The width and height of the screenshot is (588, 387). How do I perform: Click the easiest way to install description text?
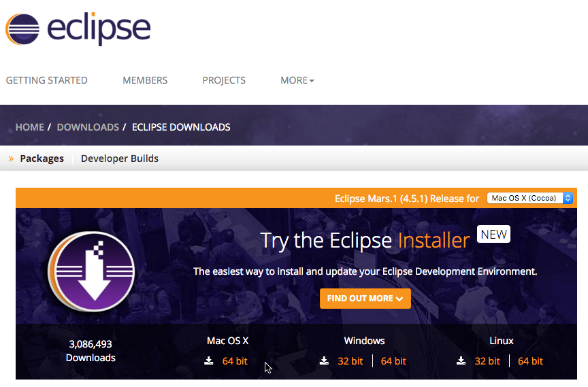click(x=365, y=271)
